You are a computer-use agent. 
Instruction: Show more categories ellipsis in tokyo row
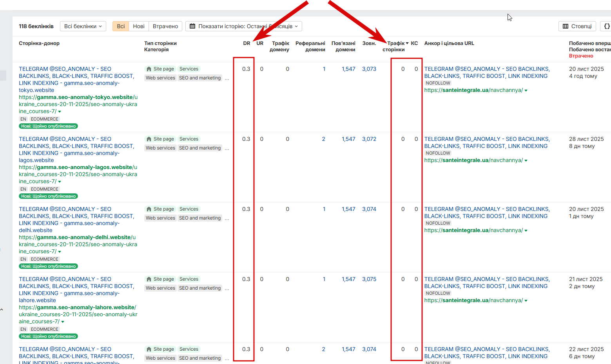(x=227, y=78)
